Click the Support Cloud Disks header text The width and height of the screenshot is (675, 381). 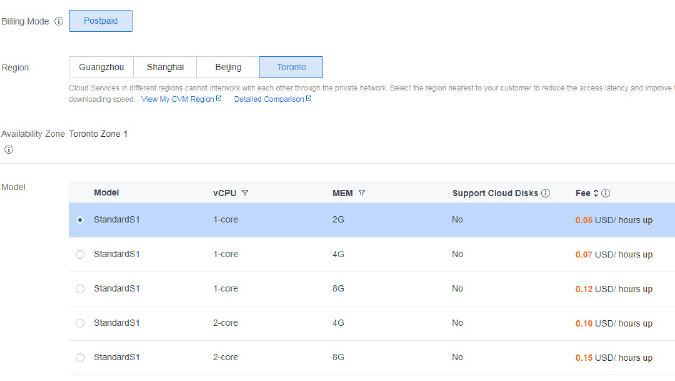click(x=495, y=193)
